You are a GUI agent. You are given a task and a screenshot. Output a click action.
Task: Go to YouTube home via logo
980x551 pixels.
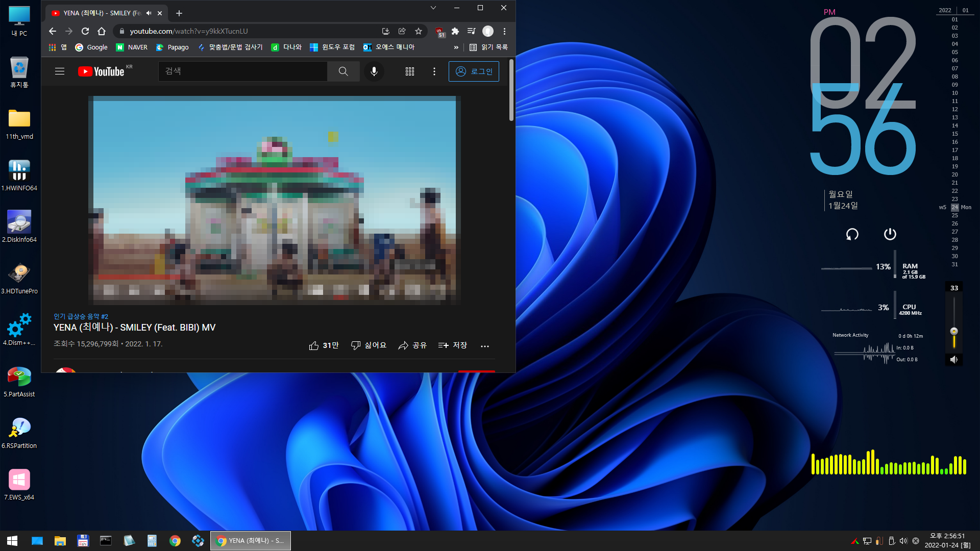point(101,71)
